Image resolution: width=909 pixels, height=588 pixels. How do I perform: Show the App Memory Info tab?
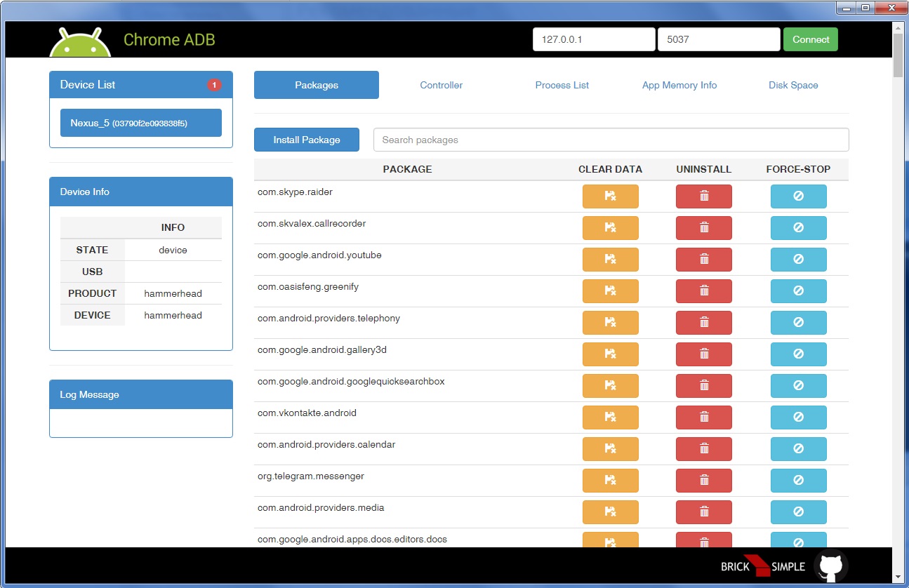click(x=679, y=85)
